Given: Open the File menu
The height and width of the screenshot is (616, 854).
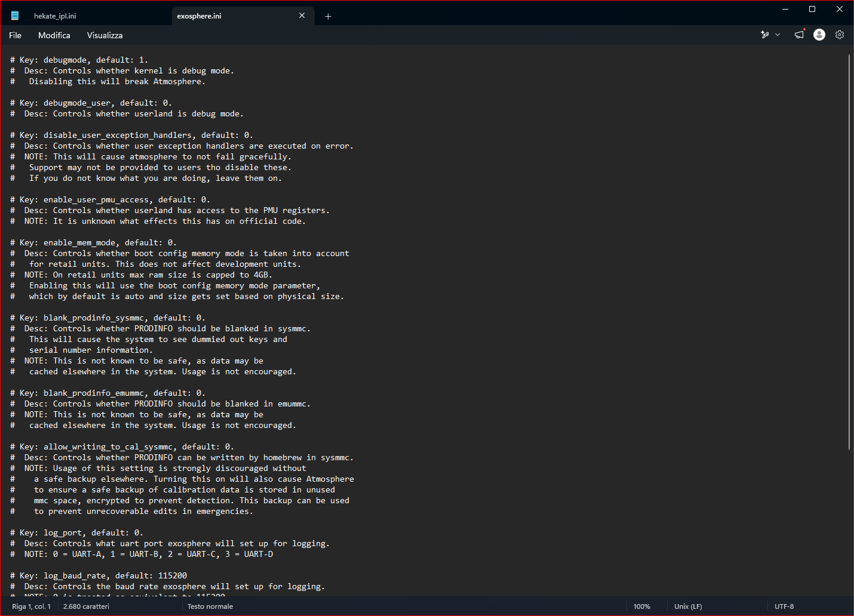Looking at the screenshot, I should 16,35.
